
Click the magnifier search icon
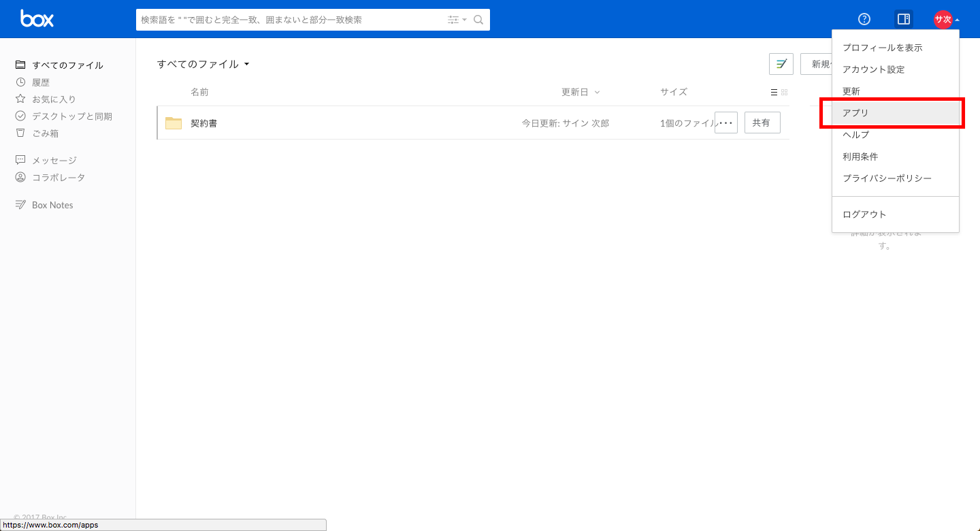[478, 20]
